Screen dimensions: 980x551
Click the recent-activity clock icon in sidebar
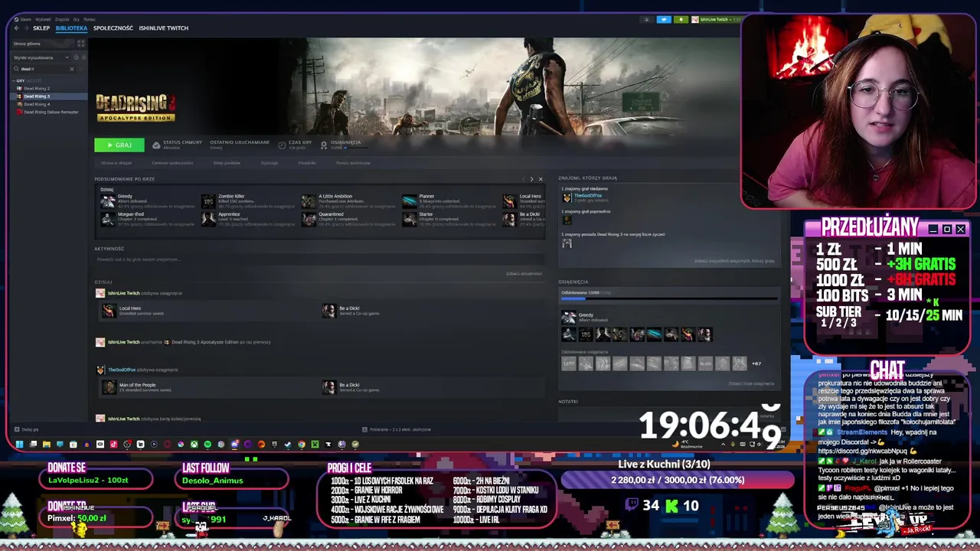click(x=77, y=57)
